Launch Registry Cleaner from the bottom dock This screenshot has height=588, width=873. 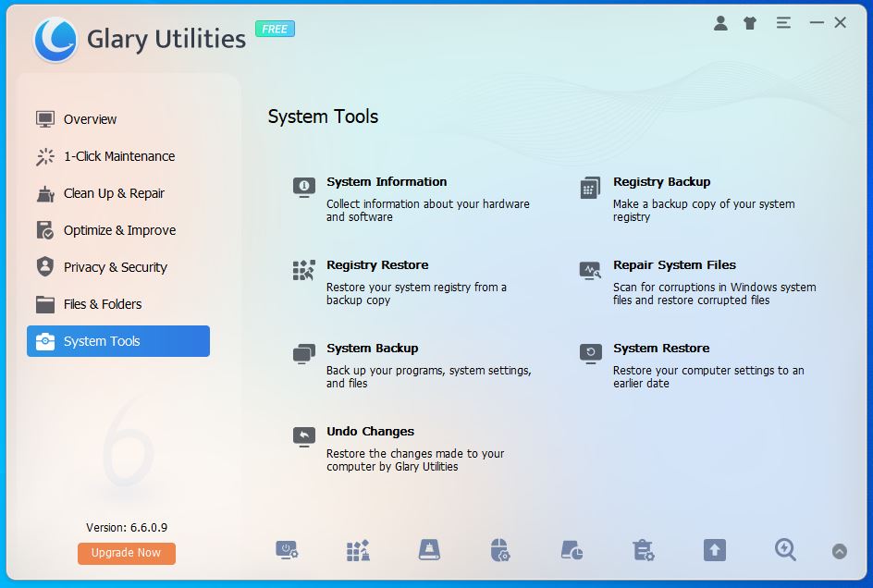click(x=358, y=550)
